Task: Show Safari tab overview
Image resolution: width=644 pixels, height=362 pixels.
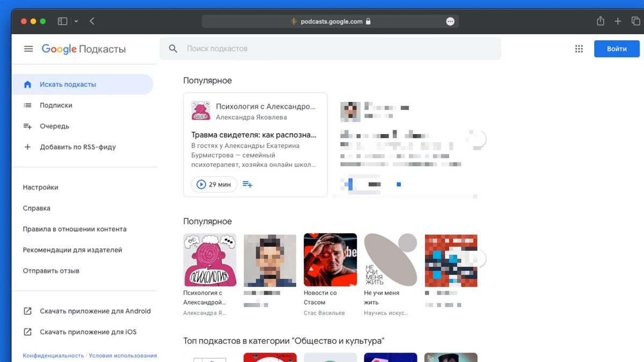Action: click(x=636, y=21)
